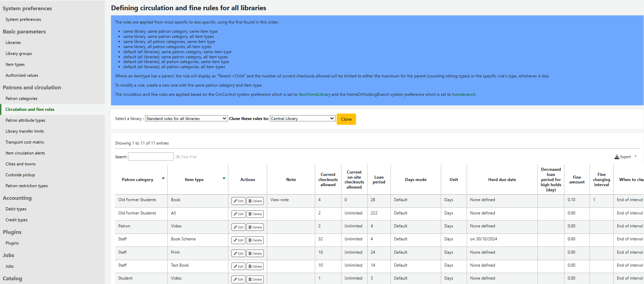
Task: Edit the Old Former Students Book rule
Action: click(238, 201)
